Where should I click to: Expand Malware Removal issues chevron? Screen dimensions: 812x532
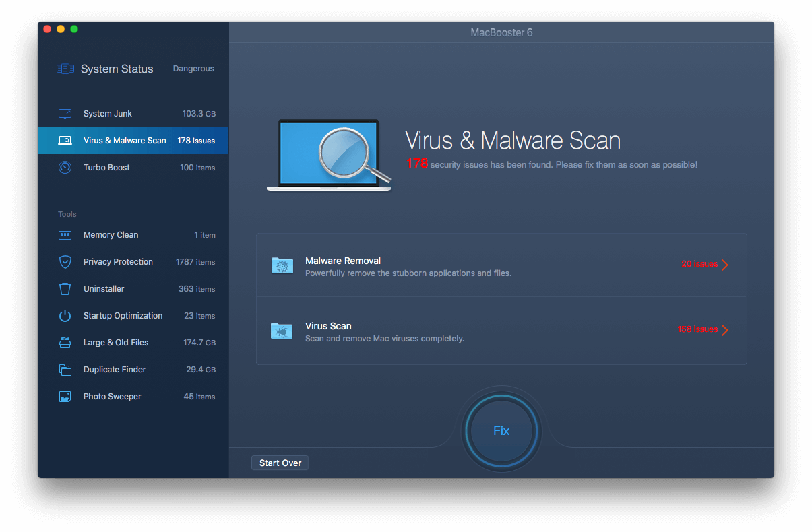click(725, 265)
